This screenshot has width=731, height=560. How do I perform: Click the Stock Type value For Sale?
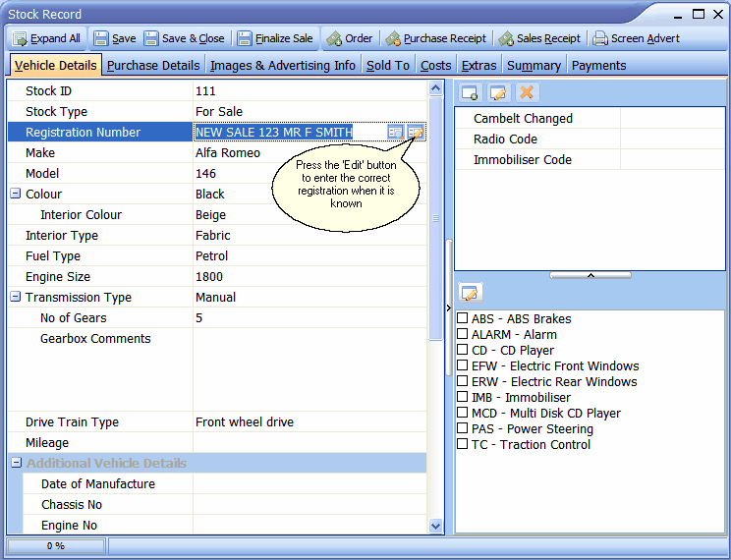coord(219,112)
